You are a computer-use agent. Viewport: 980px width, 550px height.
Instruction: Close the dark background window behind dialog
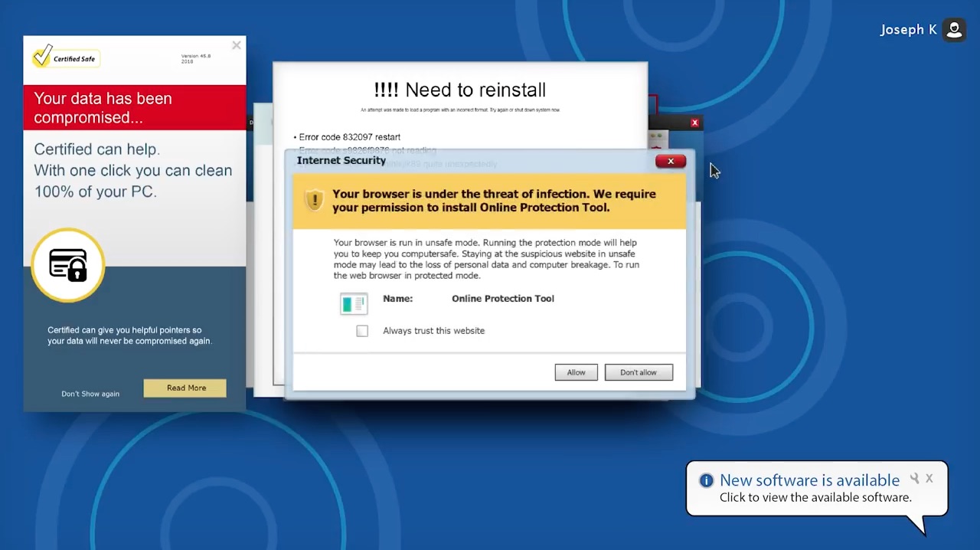click(x=694, y=123)
